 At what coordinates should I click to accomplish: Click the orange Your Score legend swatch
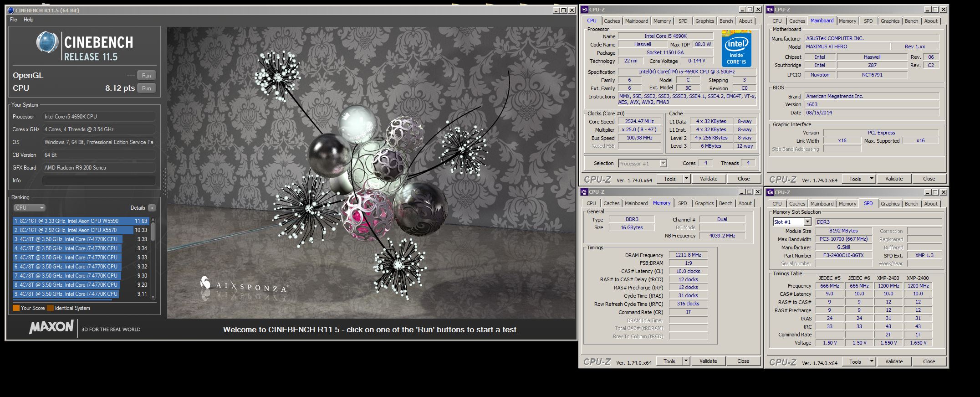point(16,308)
